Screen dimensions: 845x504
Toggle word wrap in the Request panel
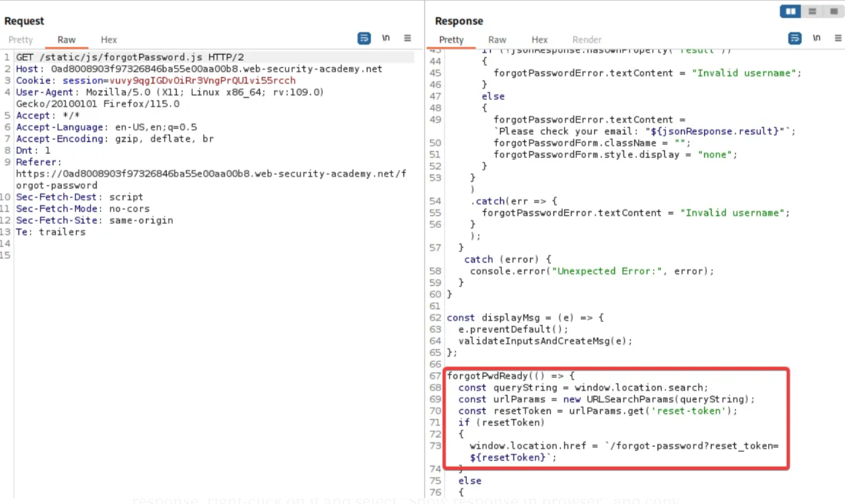tap(364, 39)
